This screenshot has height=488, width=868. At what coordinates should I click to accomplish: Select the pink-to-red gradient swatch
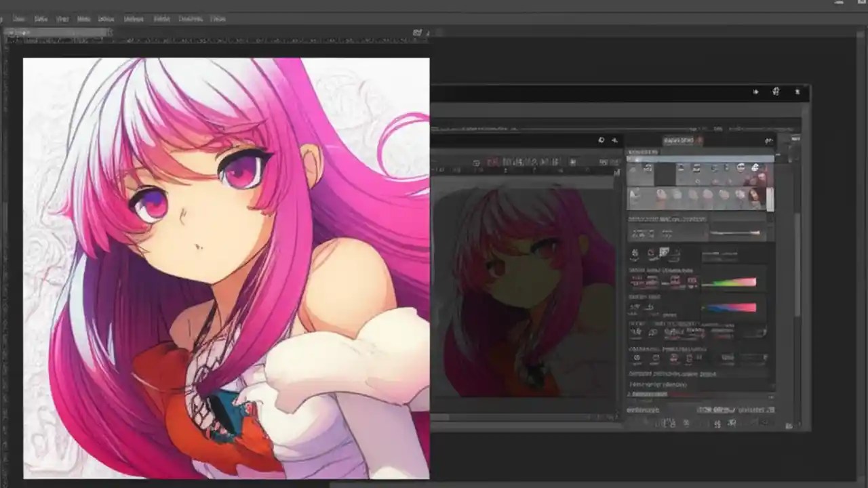coord(732,306)
